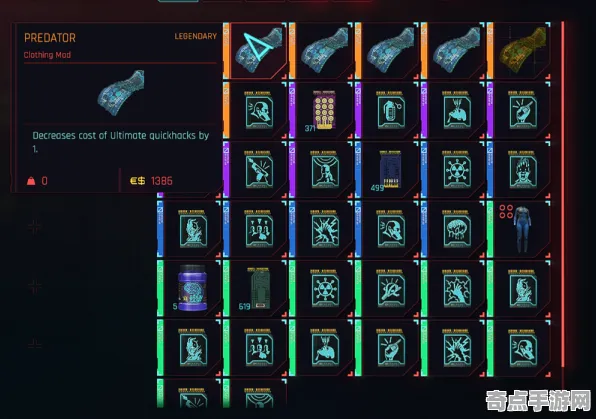Click the Predator item preview image
The height and width of the screenshot is (419, 596).
point(121,92)
